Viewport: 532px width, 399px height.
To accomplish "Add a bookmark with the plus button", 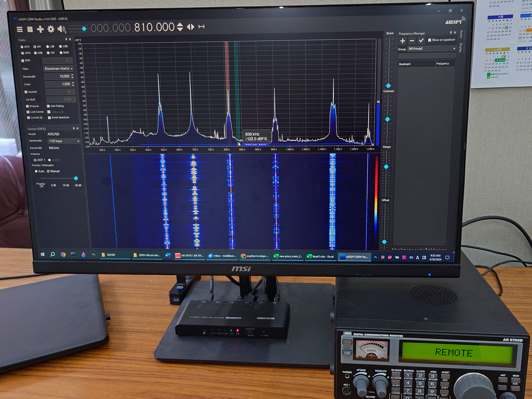I will [x=402, y=41].
